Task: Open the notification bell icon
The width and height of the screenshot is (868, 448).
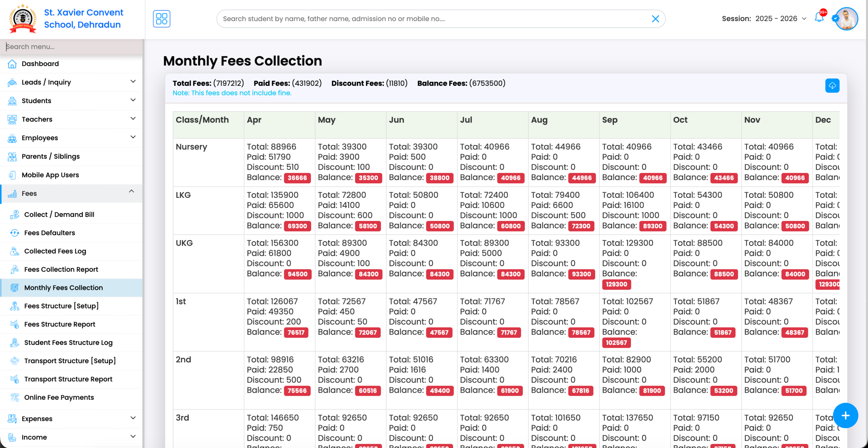Action: 819,18
